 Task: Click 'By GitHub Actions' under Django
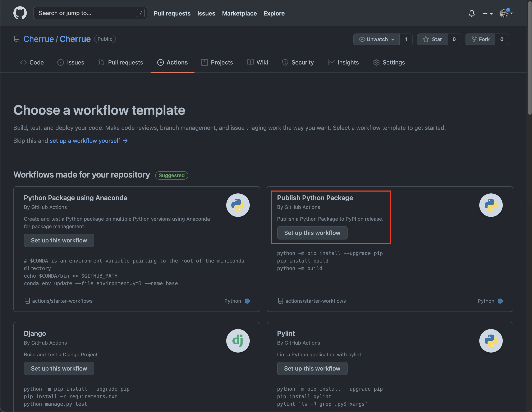coord(45,343)
